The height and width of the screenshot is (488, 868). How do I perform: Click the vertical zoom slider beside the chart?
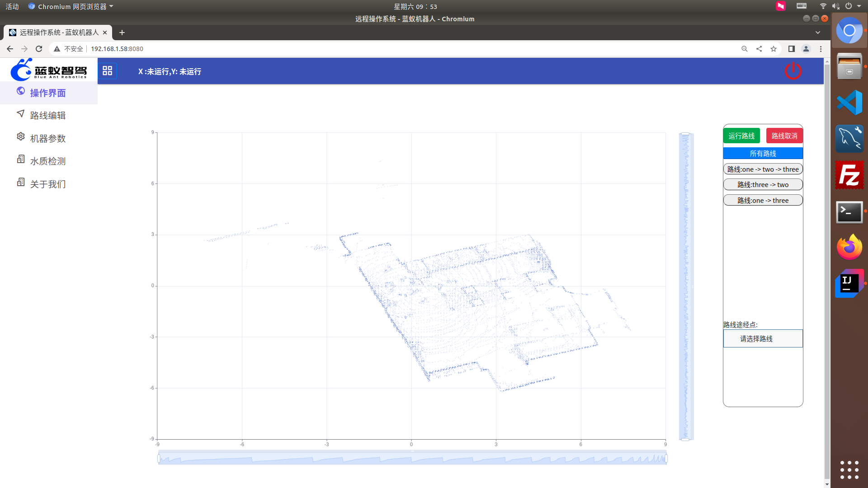coord(685,286)
